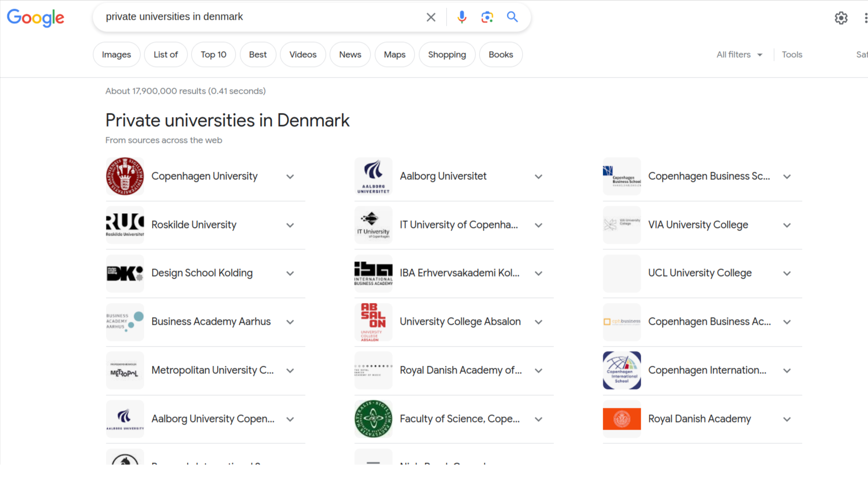Select the Best filter chip

(x=258, y=55)
